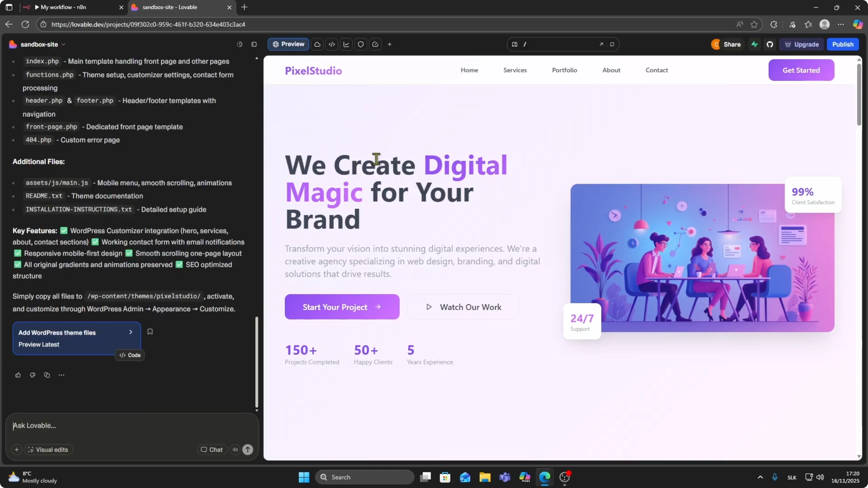Viewport: 868px width, 488px height.
Task: Give thumbs down to the response
Action: click(x=32, y=375)
